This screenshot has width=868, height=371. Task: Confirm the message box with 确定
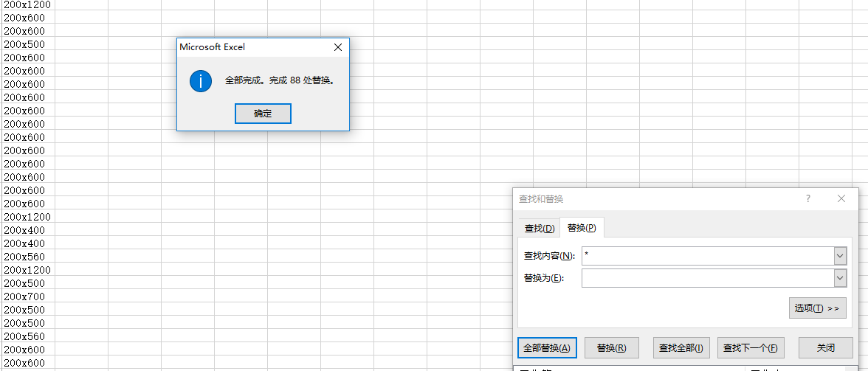263,114
